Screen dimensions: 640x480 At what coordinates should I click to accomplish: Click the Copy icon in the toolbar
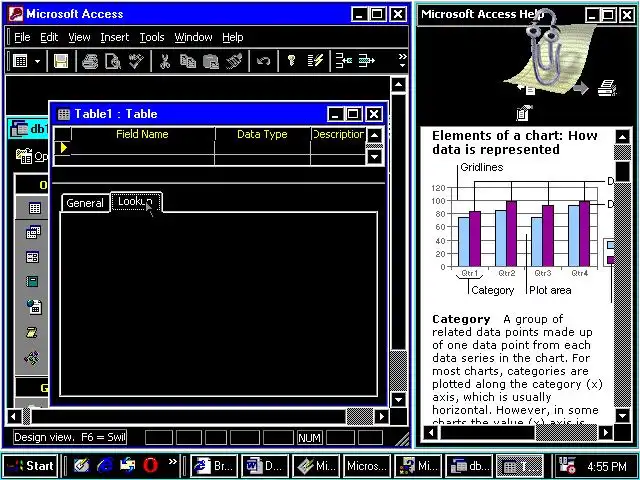point(188,61)
